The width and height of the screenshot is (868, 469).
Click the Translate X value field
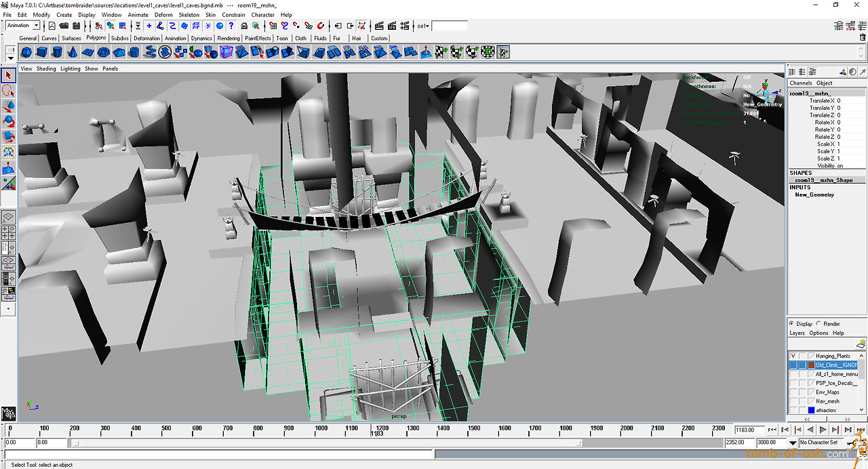pos(850,100)
